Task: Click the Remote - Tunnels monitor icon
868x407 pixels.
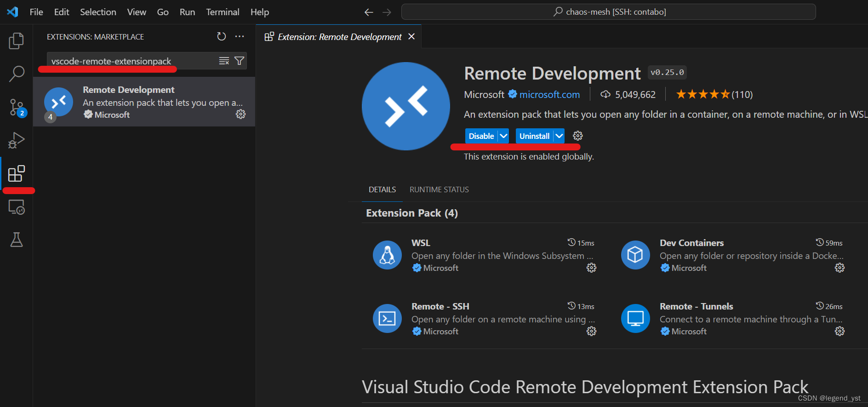Action: [x=635, y=318]
